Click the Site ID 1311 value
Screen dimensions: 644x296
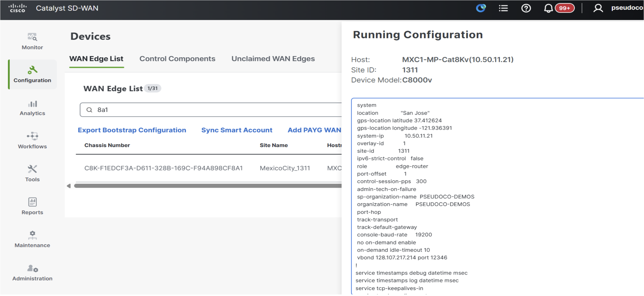coord(410,70)
